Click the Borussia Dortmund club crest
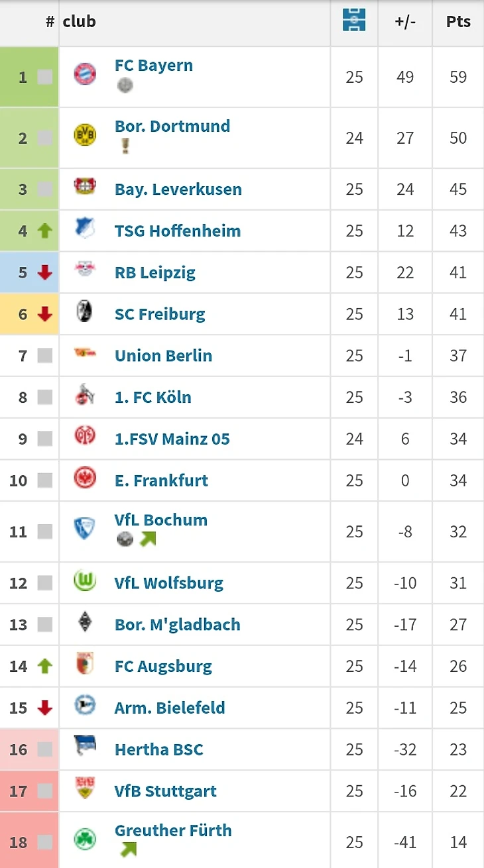This screenshot has width=484, height=868. [x=85, y=135]
